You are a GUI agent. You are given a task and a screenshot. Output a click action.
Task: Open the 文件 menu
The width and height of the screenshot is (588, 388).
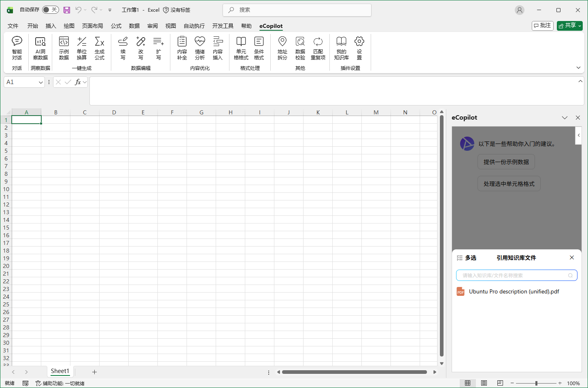pos(13,26)
